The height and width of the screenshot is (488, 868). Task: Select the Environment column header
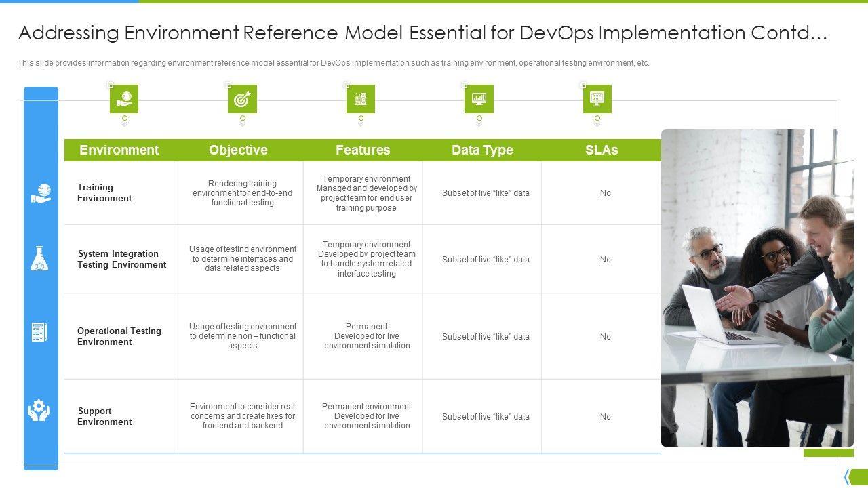pos(119,150)
